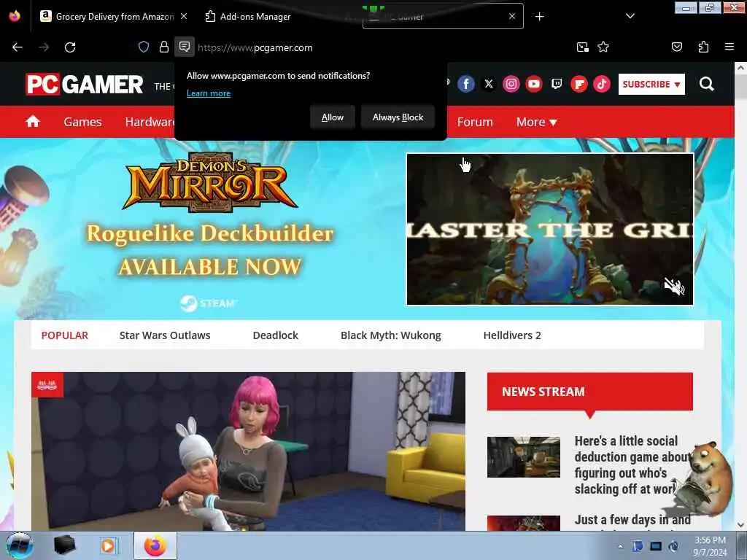Open the featured Sims article image
747x560 pixels.
pos(248,451)
